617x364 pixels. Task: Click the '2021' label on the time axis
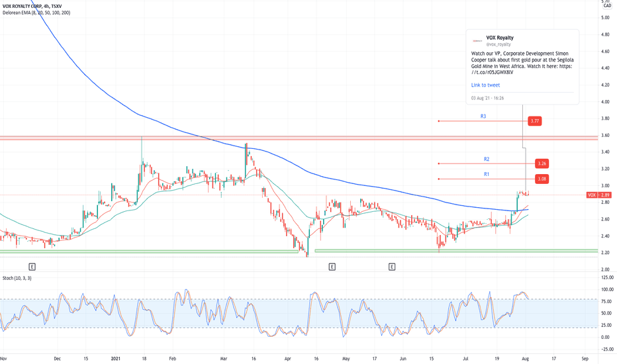tap(116, 359)
